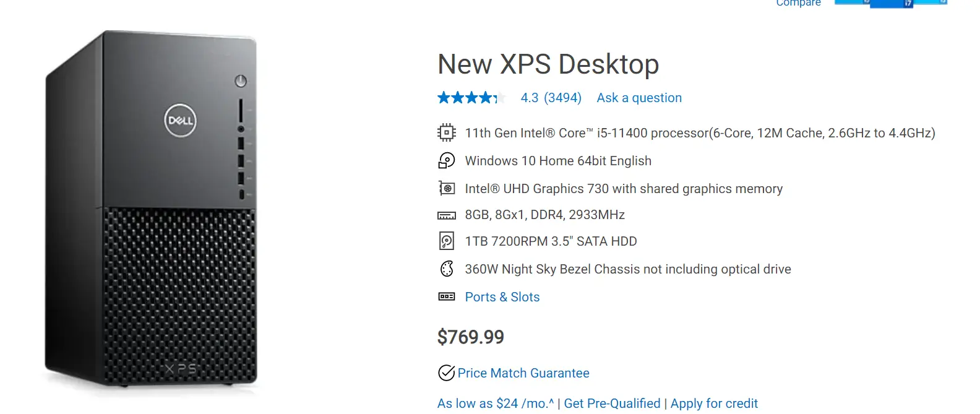Open the XPS Desktop product image

(x=151, y=209)
